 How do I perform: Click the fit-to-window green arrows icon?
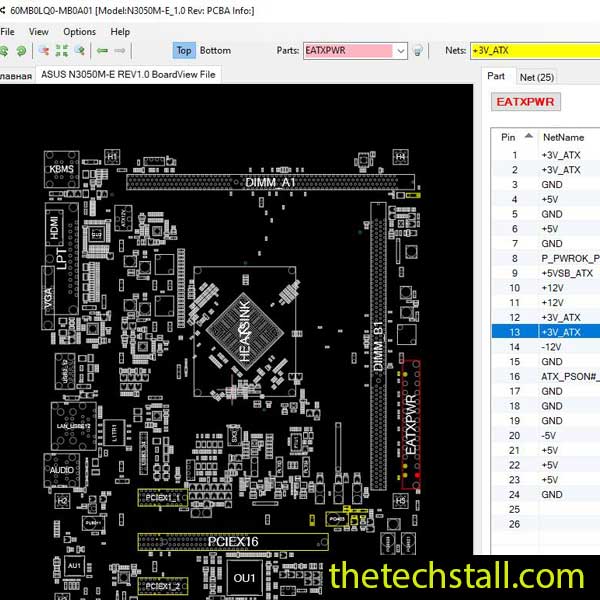pos(62,51)
